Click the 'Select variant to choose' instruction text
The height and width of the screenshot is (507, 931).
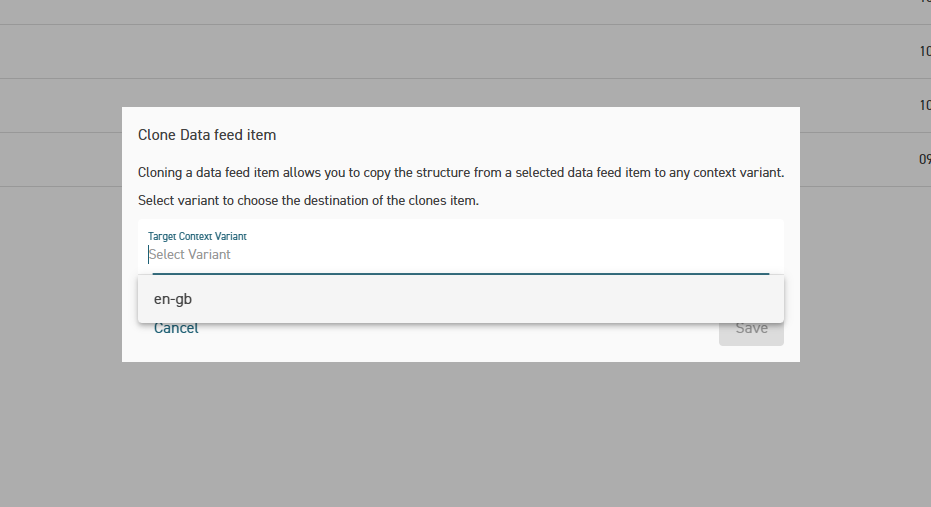coord(308,200)
